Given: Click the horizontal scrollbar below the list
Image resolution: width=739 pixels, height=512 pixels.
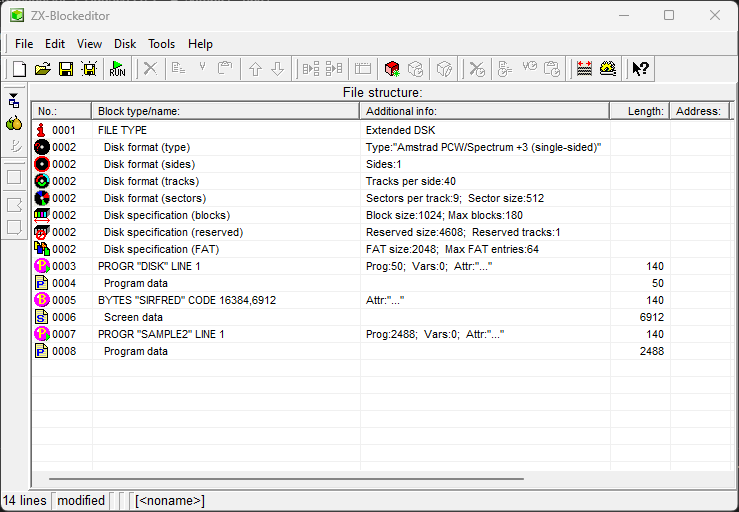Looking at the screenshot, I should tap(286, 479).
